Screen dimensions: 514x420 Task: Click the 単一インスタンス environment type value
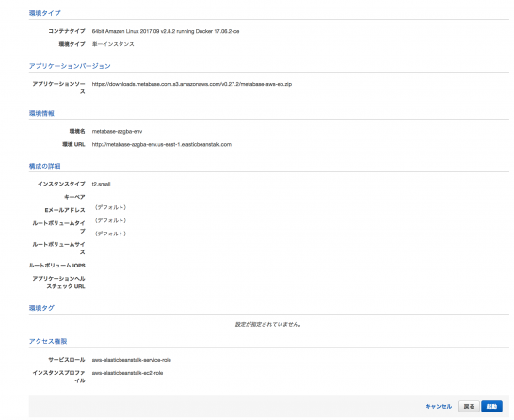[113, 44]
